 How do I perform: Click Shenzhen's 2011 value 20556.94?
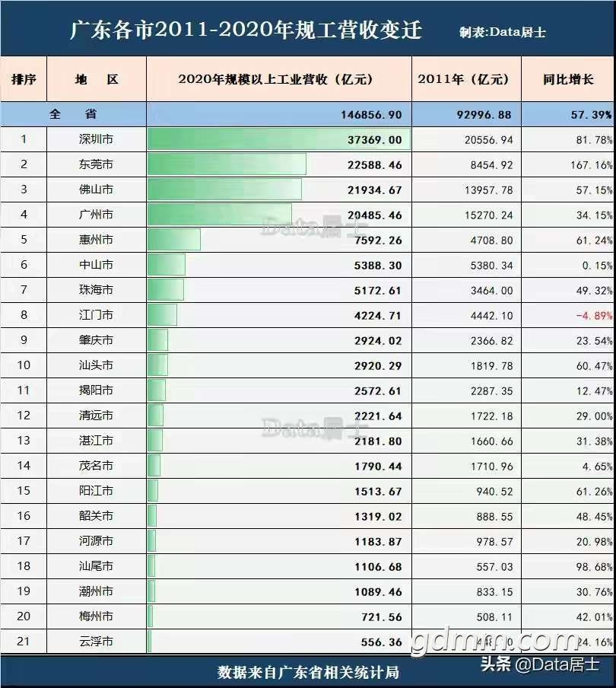(x=489, y=140)
